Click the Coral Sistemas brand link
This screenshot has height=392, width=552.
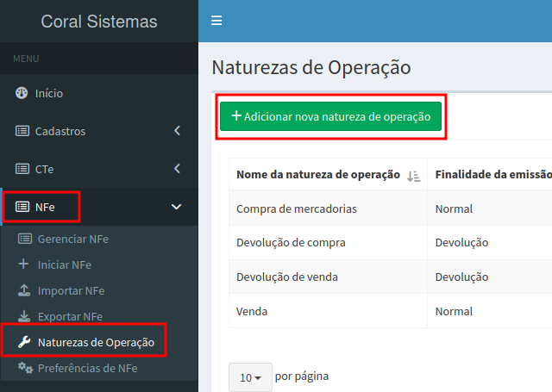tap(99, 22)
